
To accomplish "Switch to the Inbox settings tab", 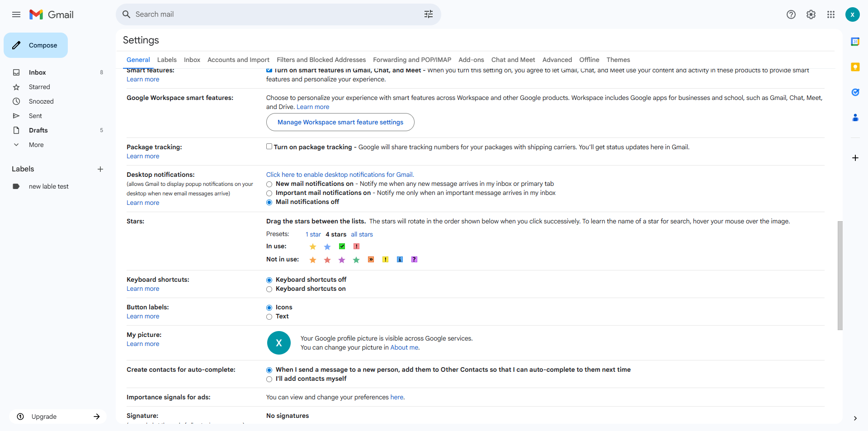I will pos(192,60).
